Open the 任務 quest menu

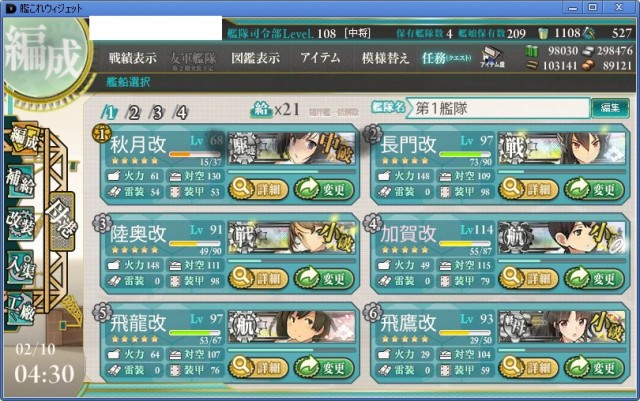coord(447,58)
